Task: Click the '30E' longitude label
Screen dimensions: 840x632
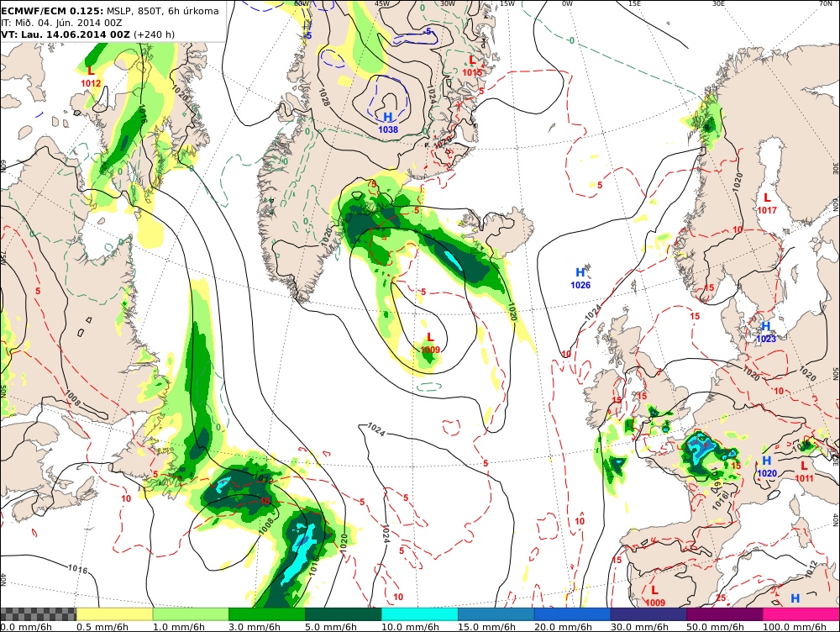Action: [718, 3]
